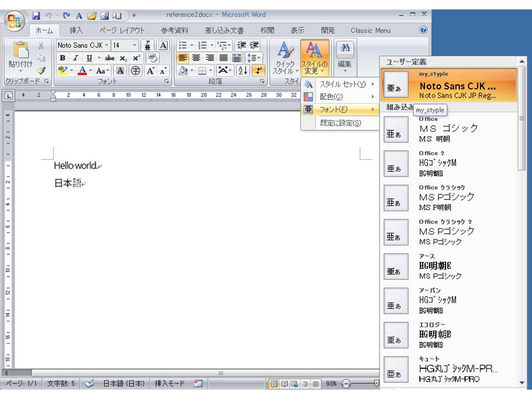532x399 pixels.
Task: Click the Paste (貼り付け) clipboard icon
Action: pyautogui.click(x=21, y=51)
